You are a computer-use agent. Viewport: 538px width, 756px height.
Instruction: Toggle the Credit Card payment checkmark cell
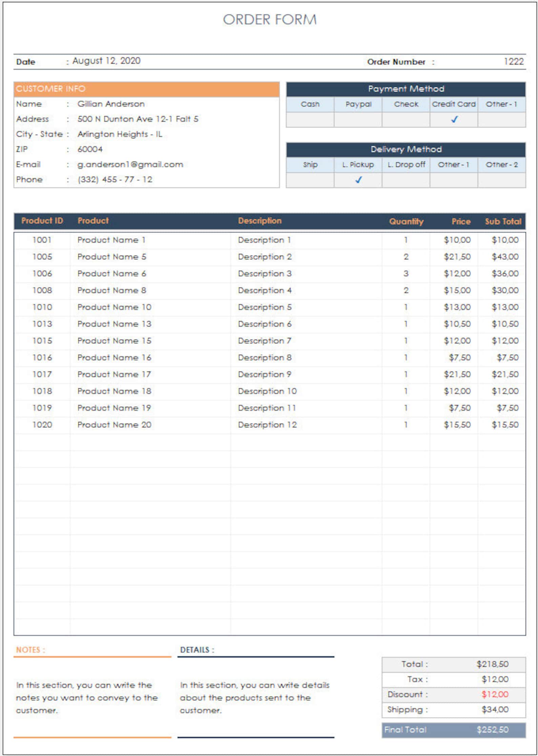[454, 120]
